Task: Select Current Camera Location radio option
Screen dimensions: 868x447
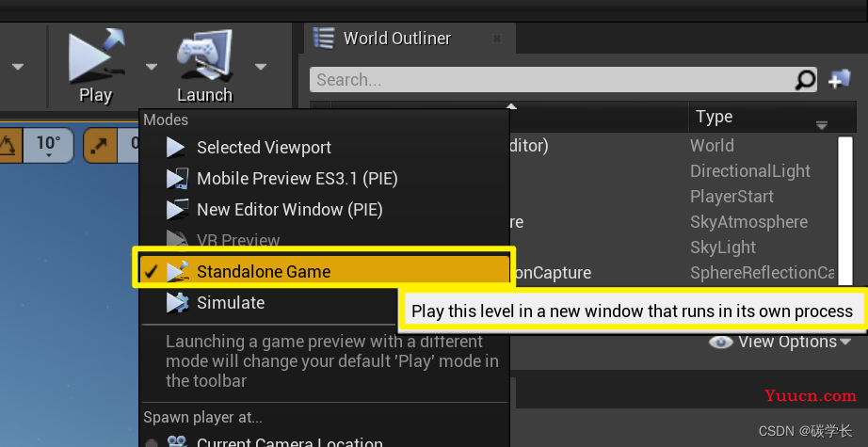Action: [151, 442]
